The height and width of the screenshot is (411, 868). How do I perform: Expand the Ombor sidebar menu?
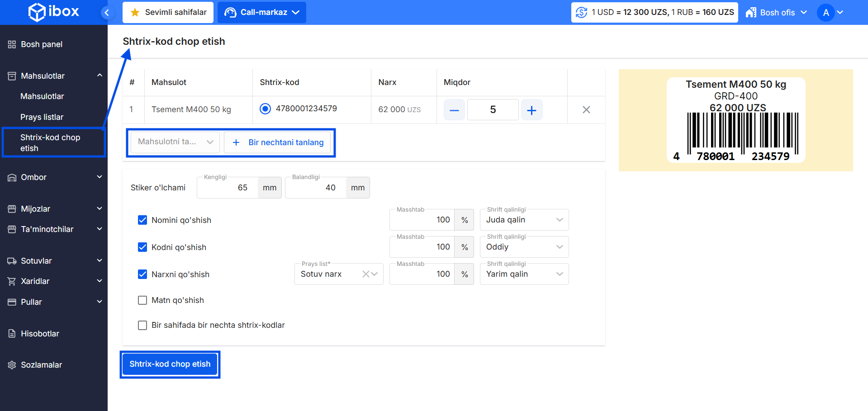[x=54, y=177]
